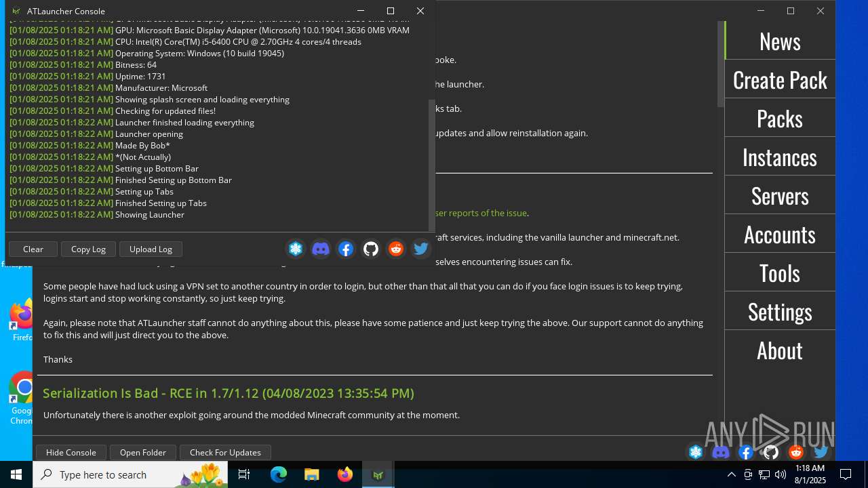Open the About tab
868x488 pixels.
coord(780,350)
